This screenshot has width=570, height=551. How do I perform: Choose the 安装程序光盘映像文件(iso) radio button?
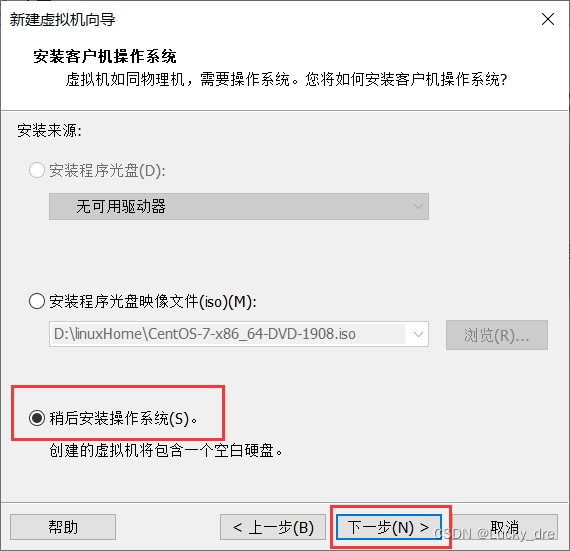point(37,301)
